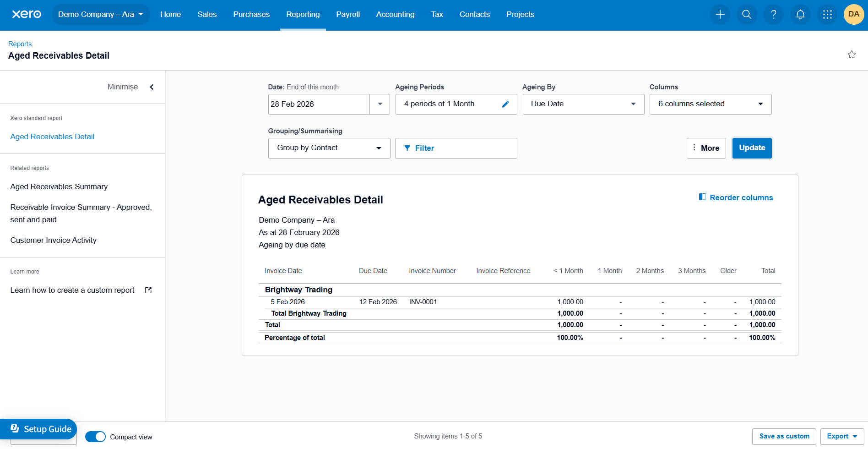The width and height of the screenshot is (868, 449).
Task: Click the Filter button
Action: pos(456,148)
